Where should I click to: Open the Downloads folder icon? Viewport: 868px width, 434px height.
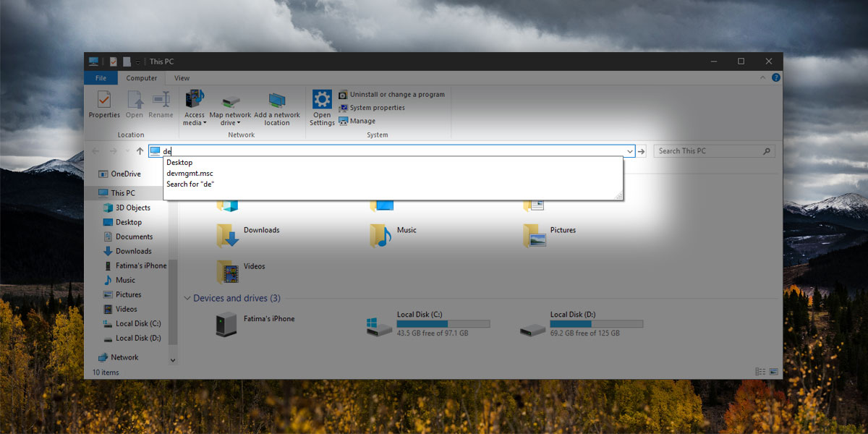[x=228, y=235]
